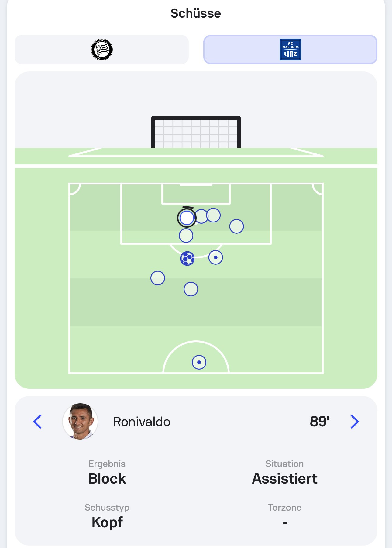The image size is (392, 548).
Task: Choose the shot marker just below the highlighted one
Action: pos(186,236)
